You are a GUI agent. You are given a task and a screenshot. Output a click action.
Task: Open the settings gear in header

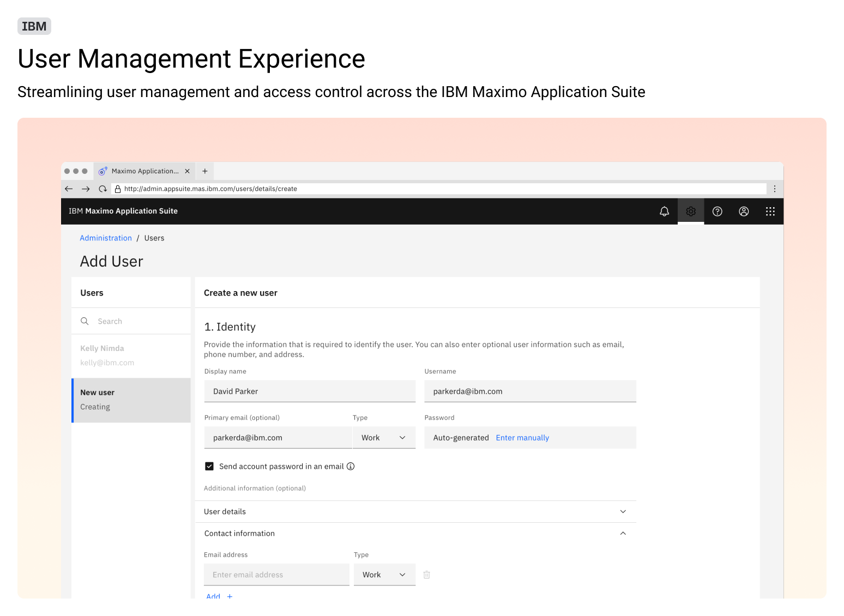coord(691,212)
